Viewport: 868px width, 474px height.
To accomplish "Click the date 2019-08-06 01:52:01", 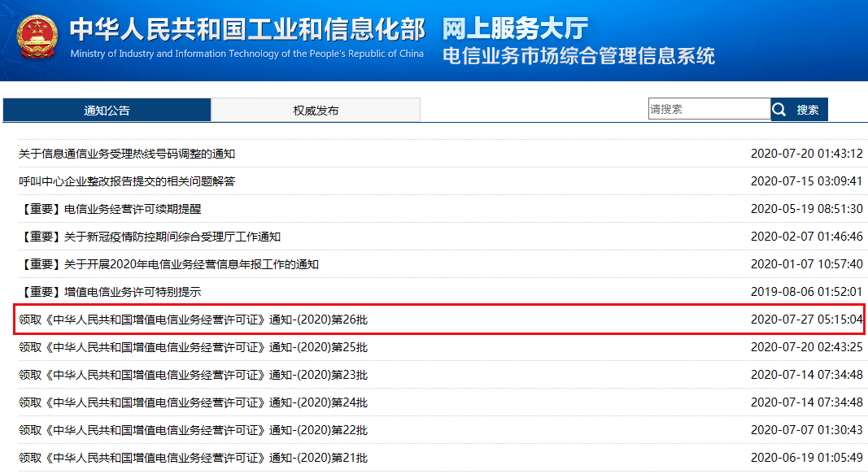I will 806,292.
